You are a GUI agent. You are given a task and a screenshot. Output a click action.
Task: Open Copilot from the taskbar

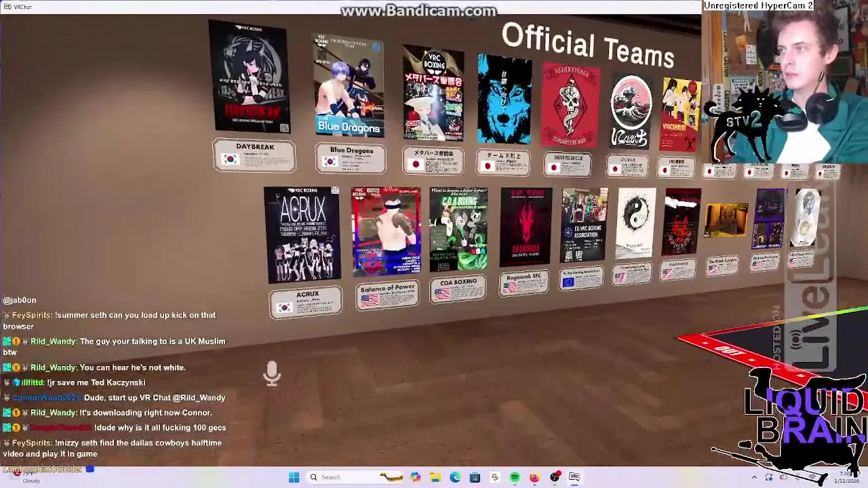pos(415,477)
